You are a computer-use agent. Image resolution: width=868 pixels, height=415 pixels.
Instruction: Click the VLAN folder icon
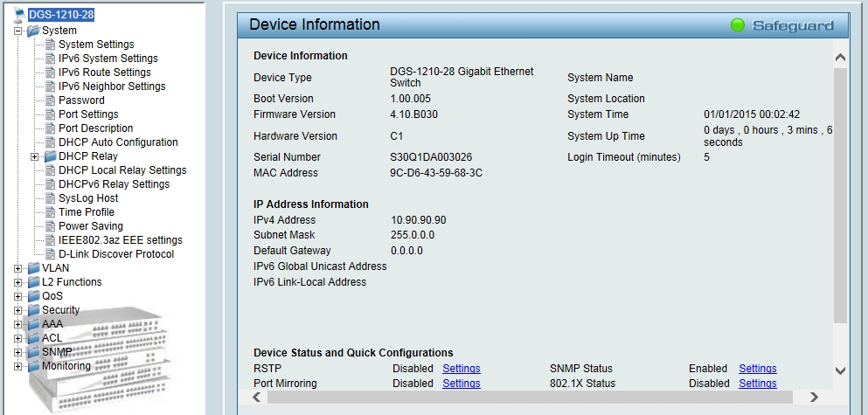tap(33, 268)
